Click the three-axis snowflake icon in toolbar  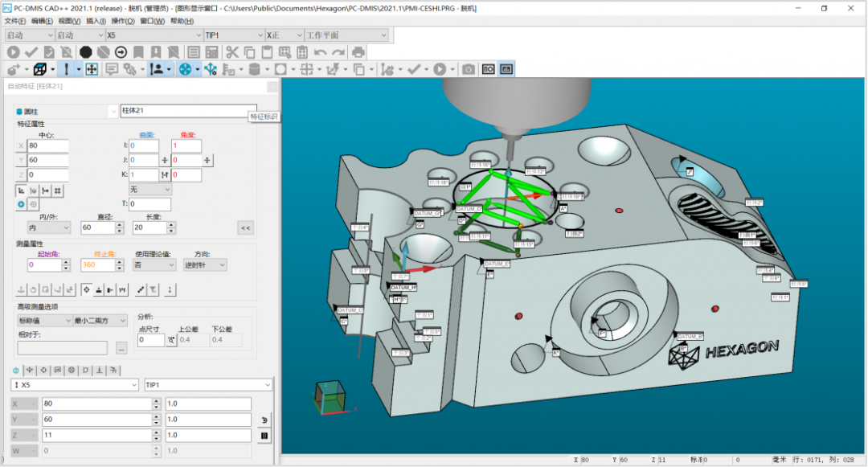point(211,69)
